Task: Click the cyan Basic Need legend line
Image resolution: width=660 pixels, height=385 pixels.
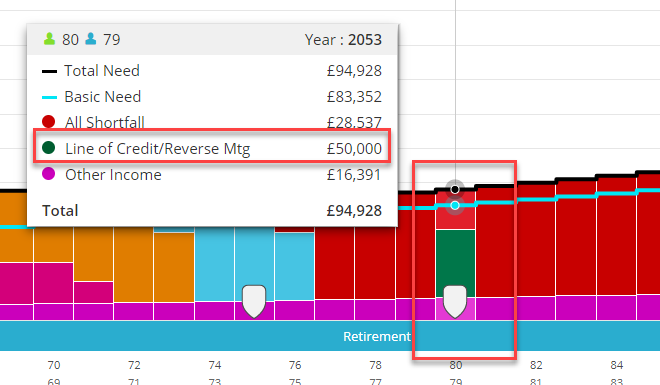Action: click(49, 98)
